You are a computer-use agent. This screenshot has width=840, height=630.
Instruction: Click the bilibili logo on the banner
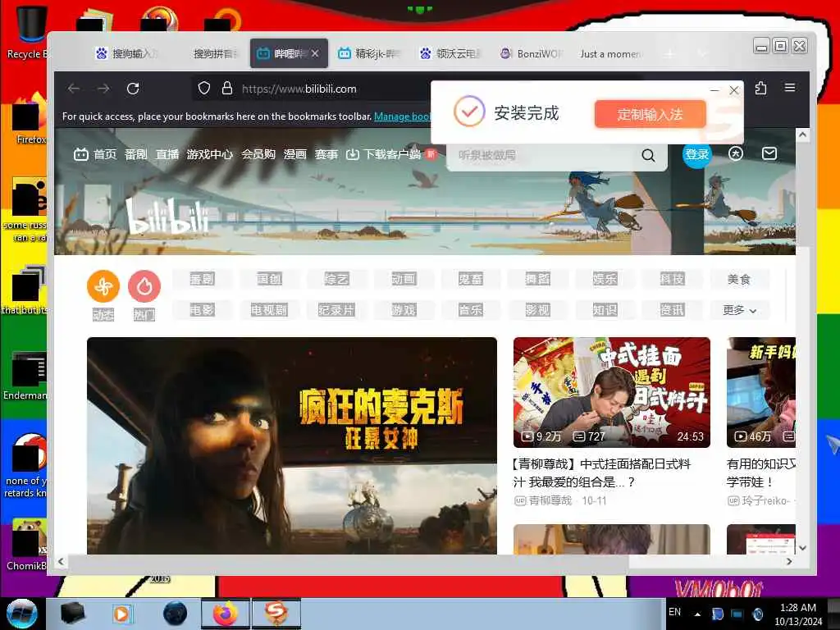point(167,217)
